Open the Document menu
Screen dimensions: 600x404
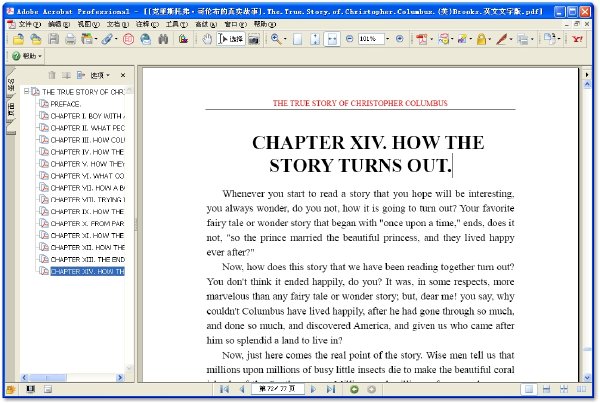coord(118,24)
